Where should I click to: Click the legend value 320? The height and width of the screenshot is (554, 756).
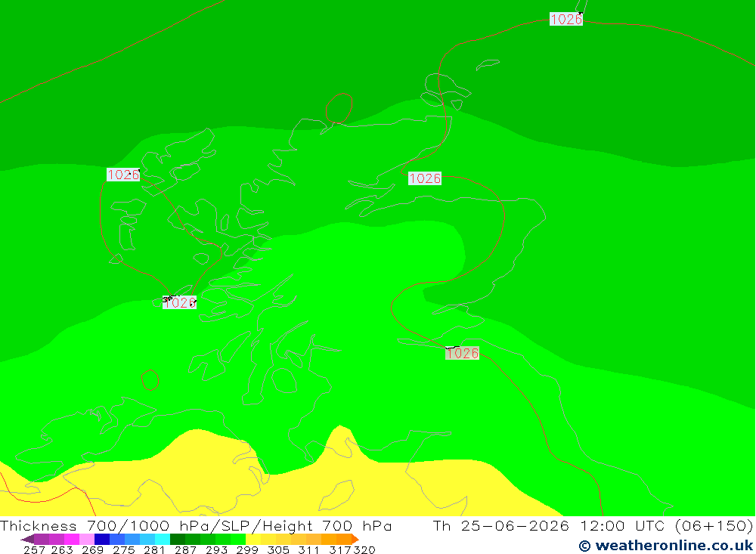tap(364, 549)
